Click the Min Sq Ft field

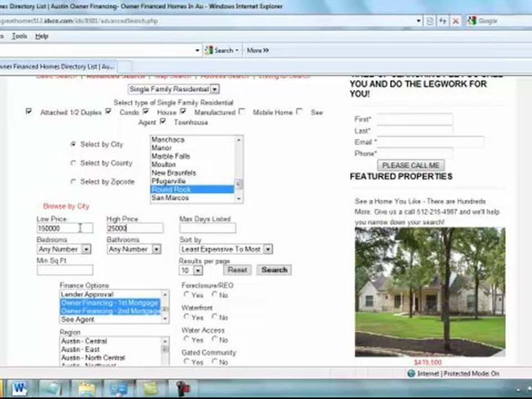pyautogui.click(x=65, y=270)
